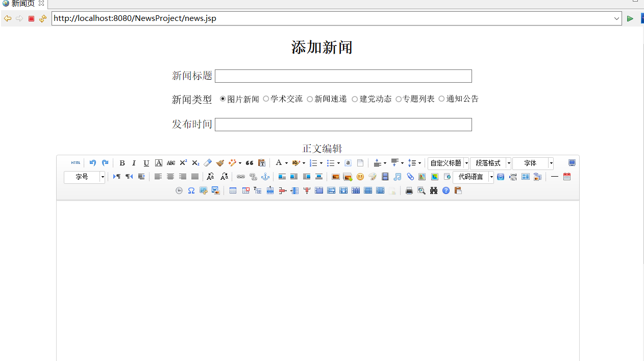Open the 字体 font dropdown

[x=533, y=163]
